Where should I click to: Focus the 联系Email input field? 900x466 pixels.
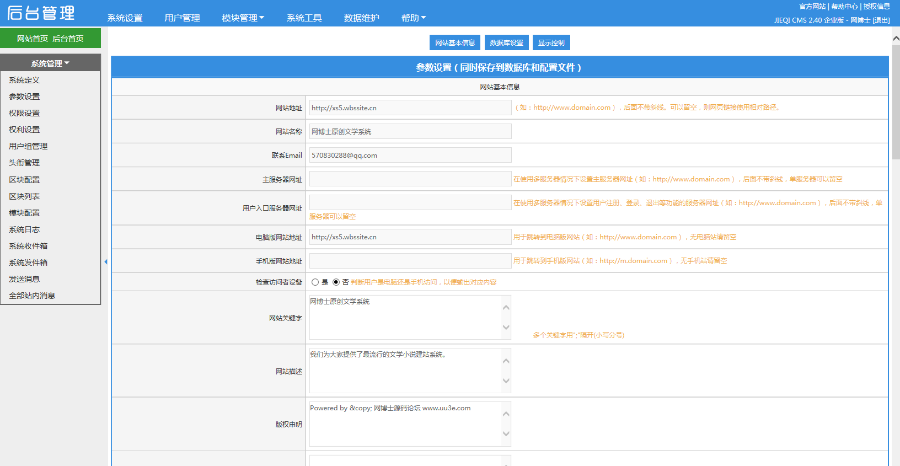[x=410, y=155]
